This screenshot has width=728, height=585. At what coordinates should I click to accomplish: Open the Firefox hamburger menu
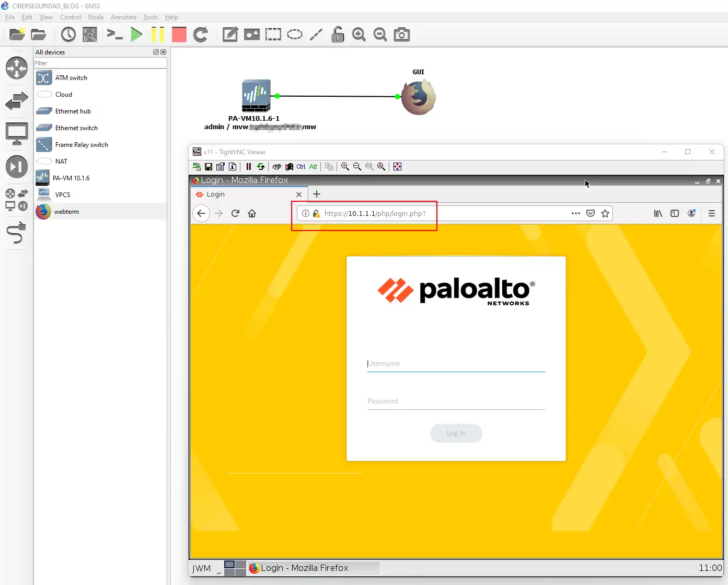[x=712, y=213]
